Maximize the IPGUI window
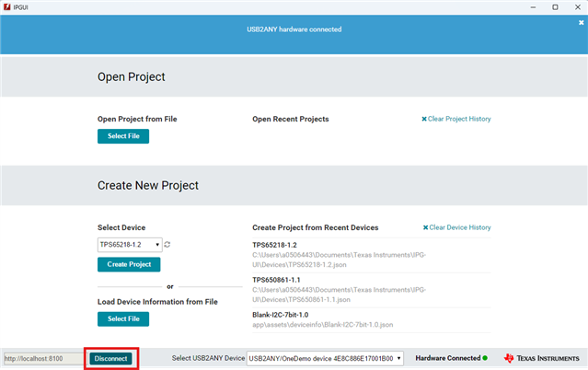 (555, 7)
